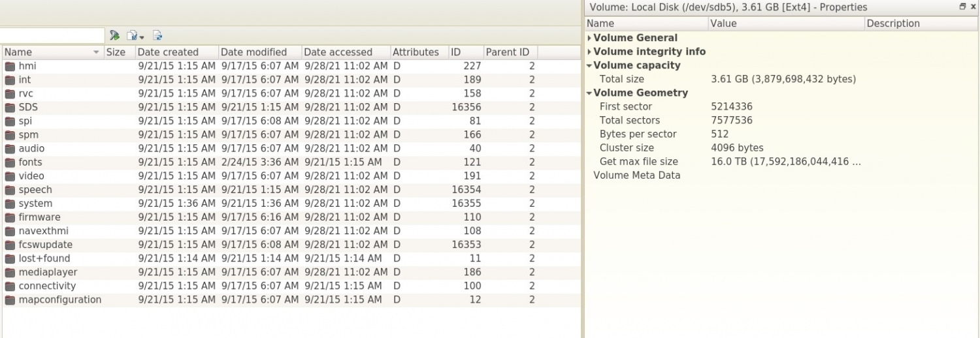Expand the Volume General section
Image resolution: width=980 pixels, height=338 pixels.
click(589, 38)
